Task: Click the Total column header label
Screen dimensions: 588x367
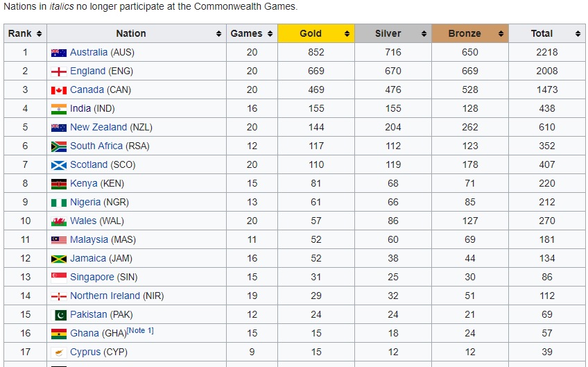Action: (542, 33)
